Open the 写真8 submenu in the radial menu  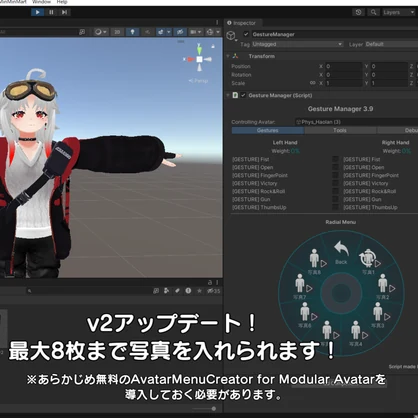(x=316, y=262)
